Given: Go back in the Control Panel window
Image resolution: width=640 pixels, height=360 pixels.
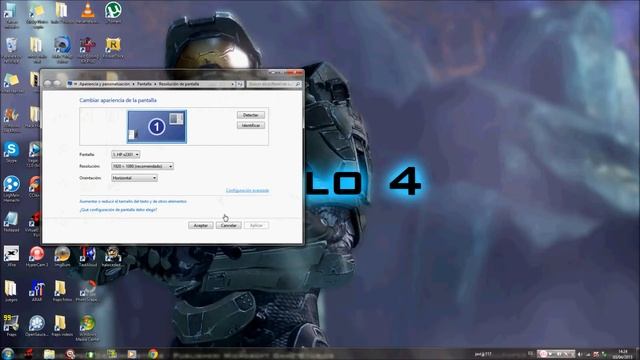Looking at the screenshot, I should pos(47,84).
